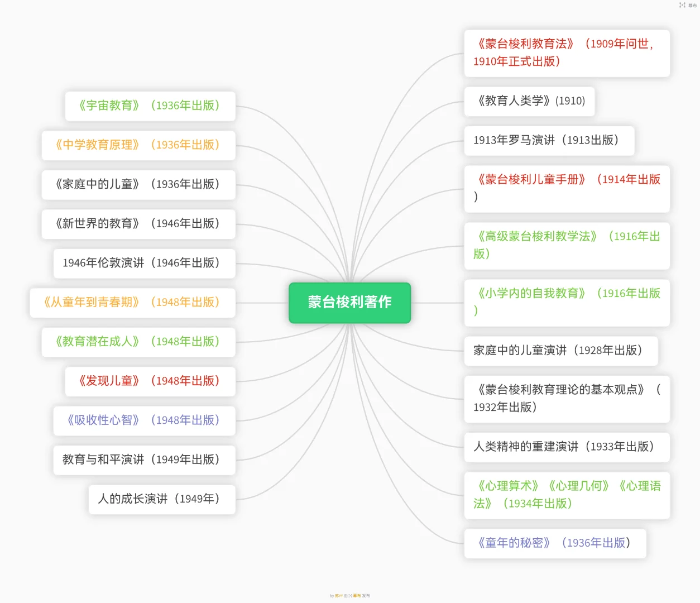Select node 《吸收性心智》
Screen dimensions: 700x603
click(145, 421)
